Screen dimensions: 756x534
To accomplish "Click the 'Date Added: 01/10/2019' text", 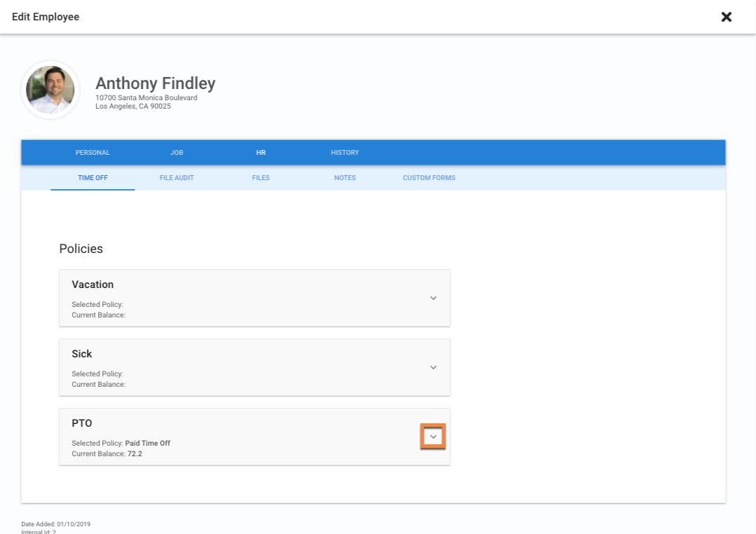I will (x=56, y=524).
